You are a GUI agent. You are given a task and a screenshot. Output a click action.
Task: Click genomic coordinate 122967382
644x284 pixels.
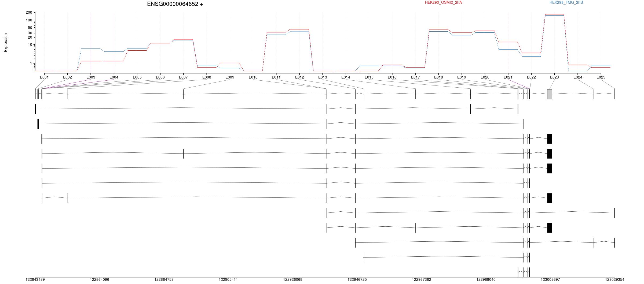(422, 279)
